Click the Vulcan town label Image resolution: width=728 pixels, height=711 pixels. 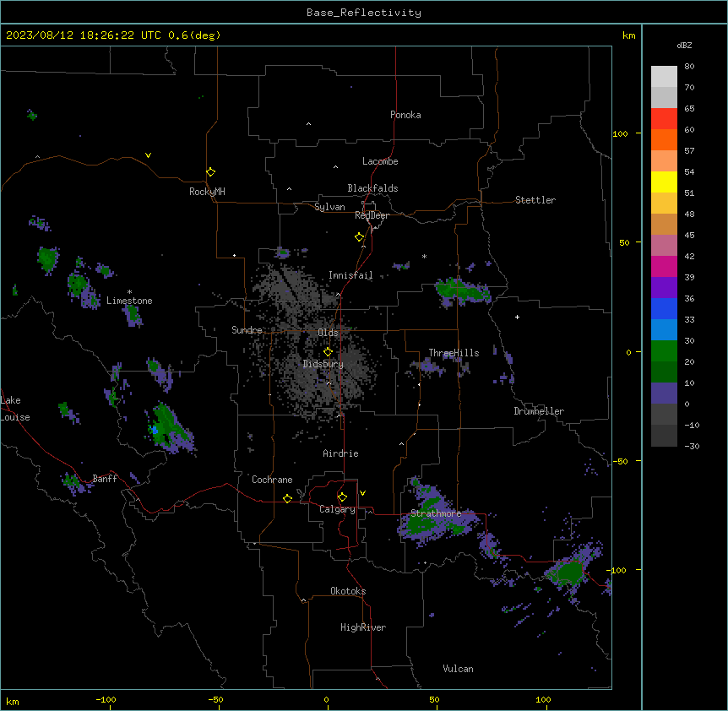[x=459, y=669]
